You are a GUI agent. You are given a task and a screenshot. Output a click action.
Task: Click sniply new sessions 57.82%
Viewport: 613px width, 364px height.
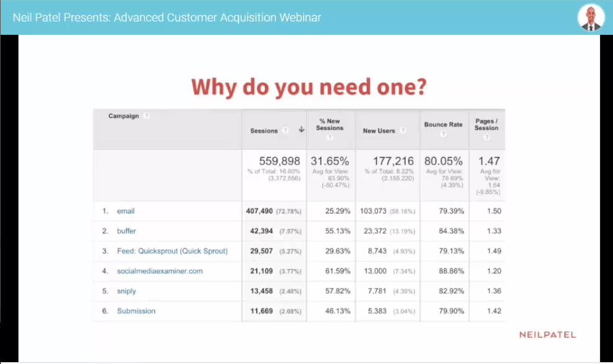338,291
